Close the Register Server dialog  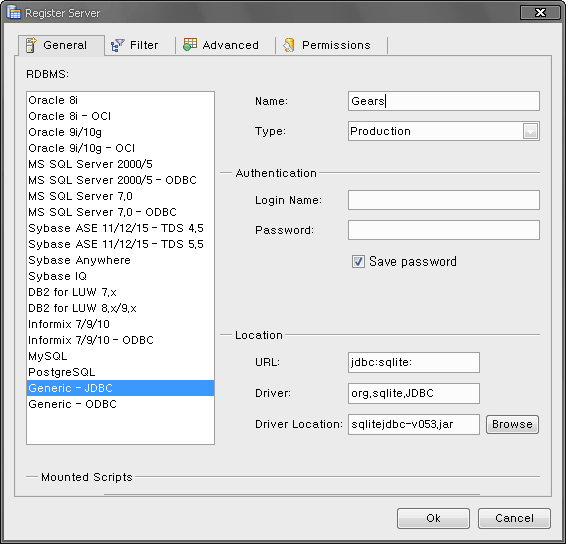click(x=540, y=13)
